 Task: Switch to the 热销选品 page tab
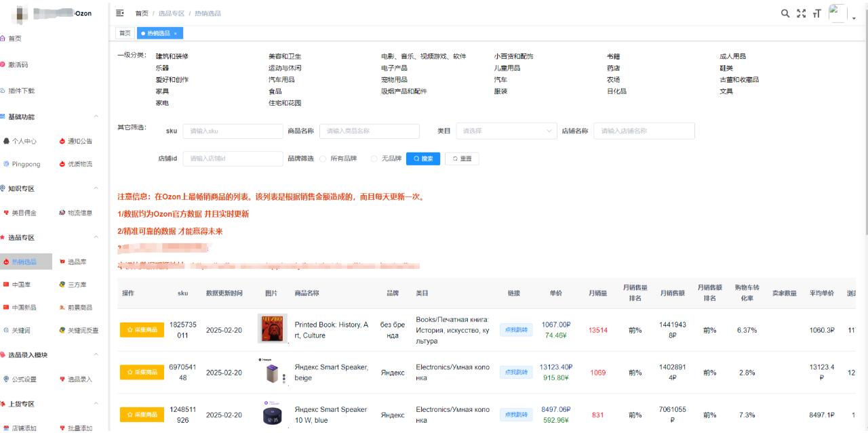pos(159,33)
